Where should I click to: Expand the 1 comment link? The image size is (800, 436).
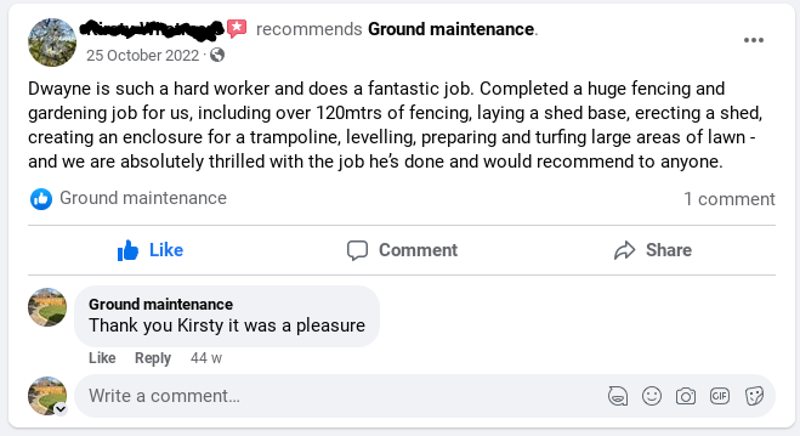(x=729, y=199)
